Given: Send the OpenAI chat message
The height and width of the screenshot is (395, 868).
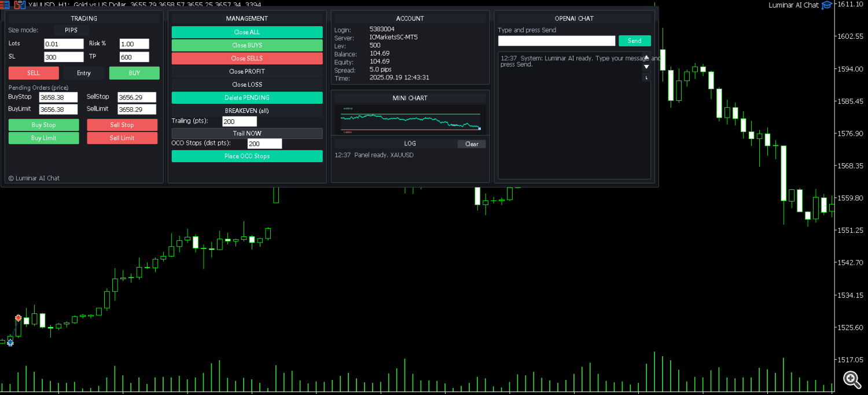Looking at the screenshot, I should [634, 41].
